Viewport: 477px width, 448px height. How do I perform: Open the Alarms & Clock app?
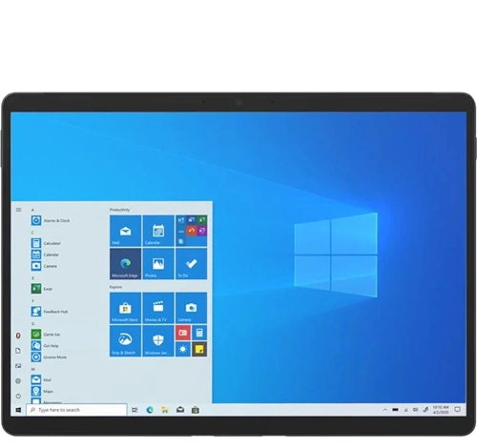click(51, 220)
